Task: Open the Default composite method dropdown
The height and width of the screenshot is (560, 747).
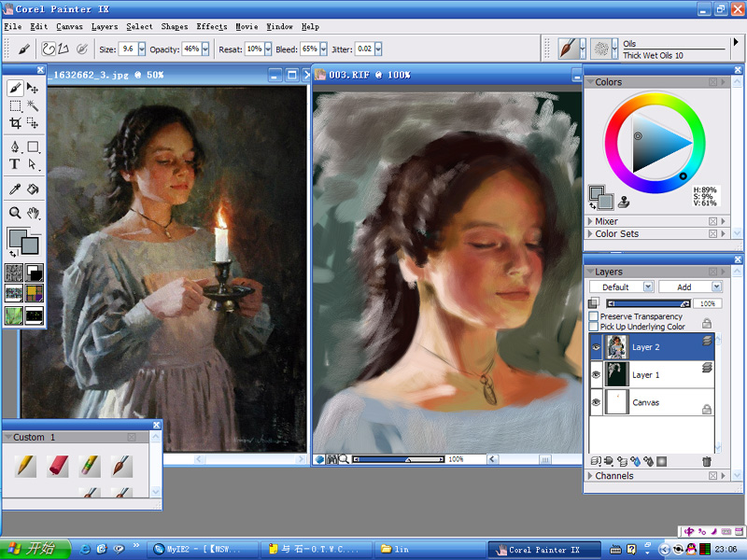Action: point(648,287)
